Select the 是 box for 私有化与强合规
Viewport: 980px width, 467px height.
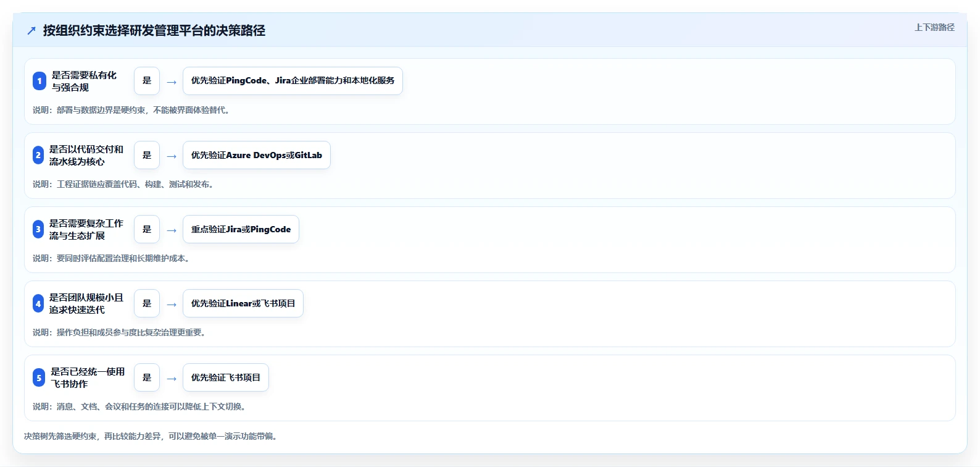(147, 81)
